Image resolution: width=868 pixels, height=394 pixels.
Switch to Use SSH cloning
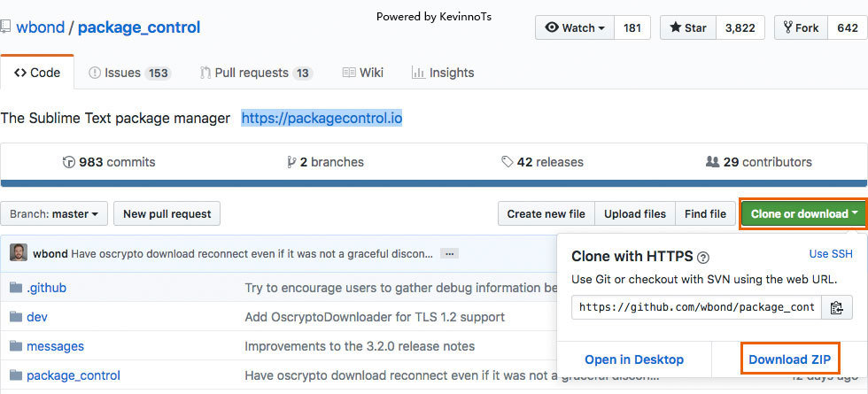[x=831, y=254]
